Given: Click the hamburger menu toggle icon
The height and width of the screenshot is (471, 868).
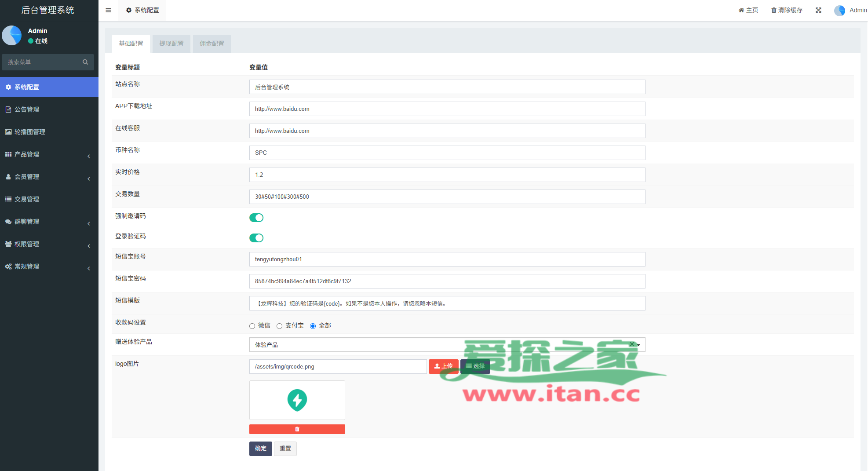Looking at the screenshot, I should coord(108,10).
